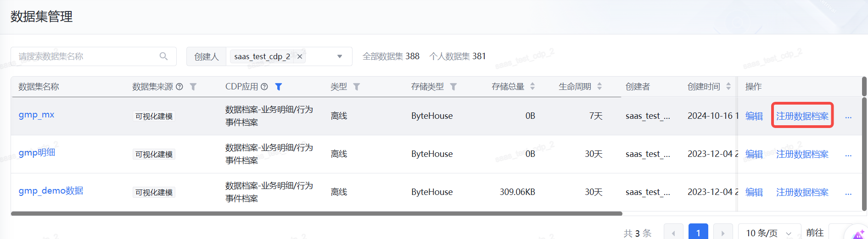The image size is (868, 239).
Task: Open the creator filter dropdown arrow
Action: pyautogui.click(x=340, y=56)
